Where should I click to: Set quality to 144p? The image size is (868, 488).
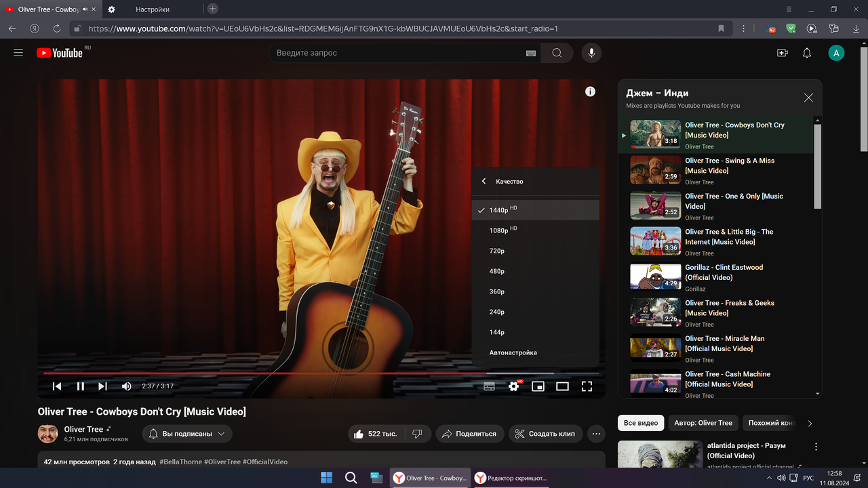(536, 332)
